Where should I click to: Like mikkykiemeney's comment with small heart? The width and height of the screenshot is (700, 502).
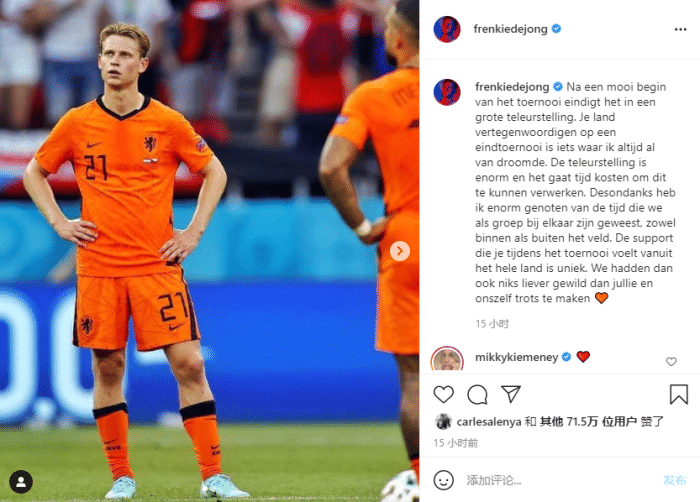671,361
